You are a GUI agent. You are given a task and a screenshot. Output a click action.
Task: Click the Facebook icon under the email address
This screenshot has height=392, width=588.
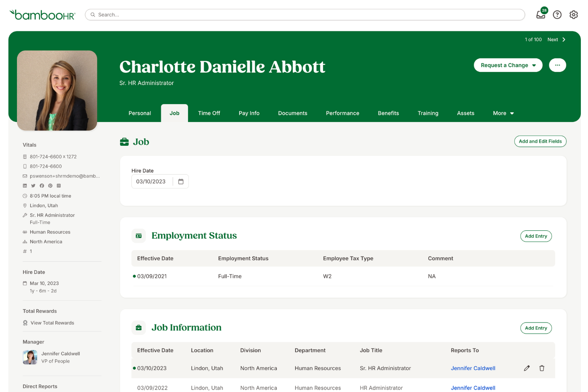42,185
